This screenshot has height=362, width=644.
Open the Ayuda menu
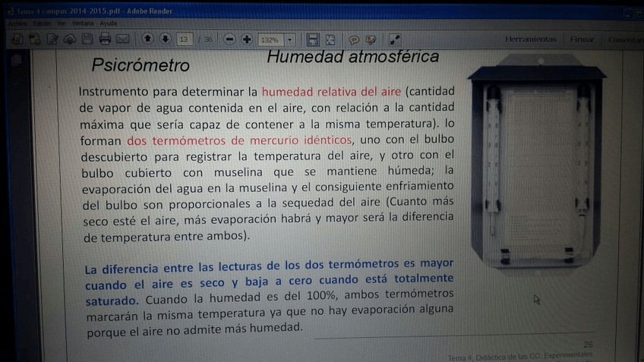pyautogui.click(x=109, y=24)
